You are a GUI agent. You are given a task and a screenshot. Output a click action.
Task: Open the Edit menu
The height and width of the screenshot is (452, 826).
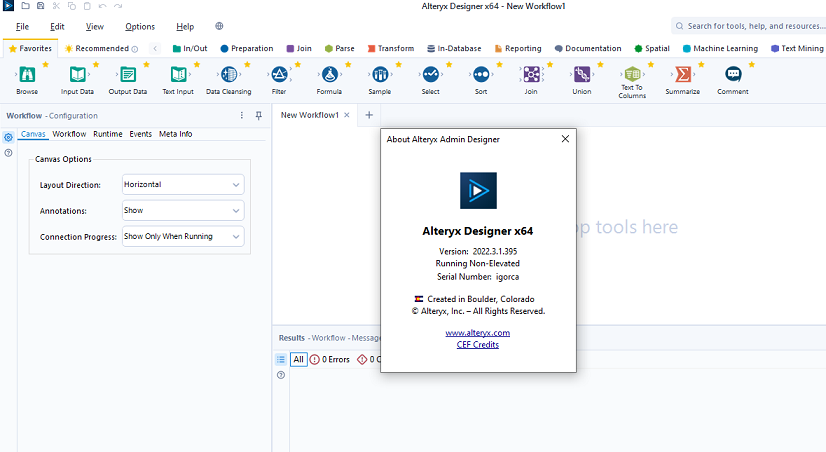57,26
